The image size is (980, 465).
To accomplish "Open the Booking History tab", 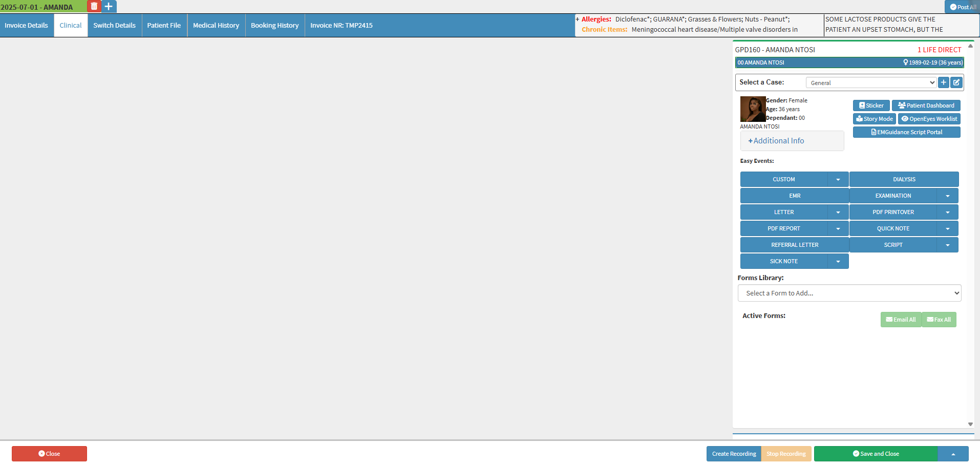I will [x=275, y=26].
